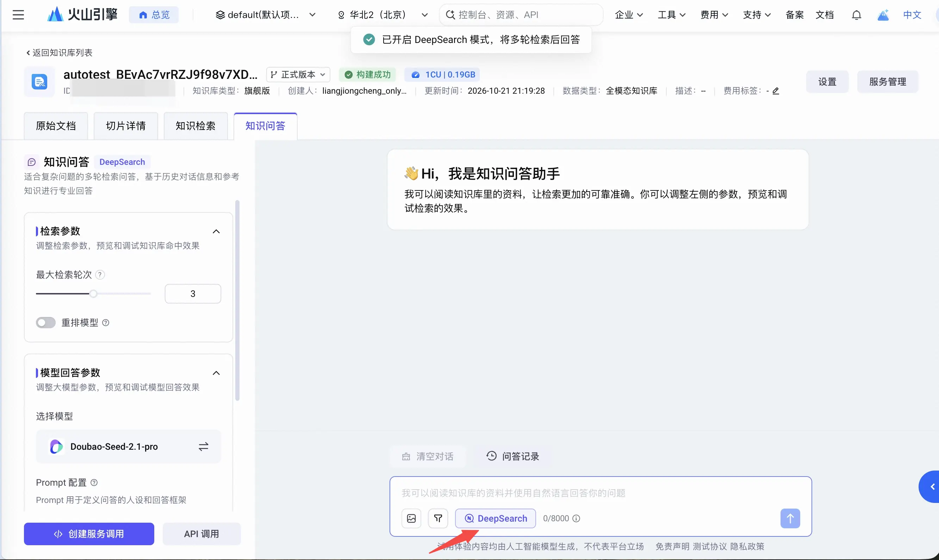Click the 最大检索轮次 number input

point(193,294)
